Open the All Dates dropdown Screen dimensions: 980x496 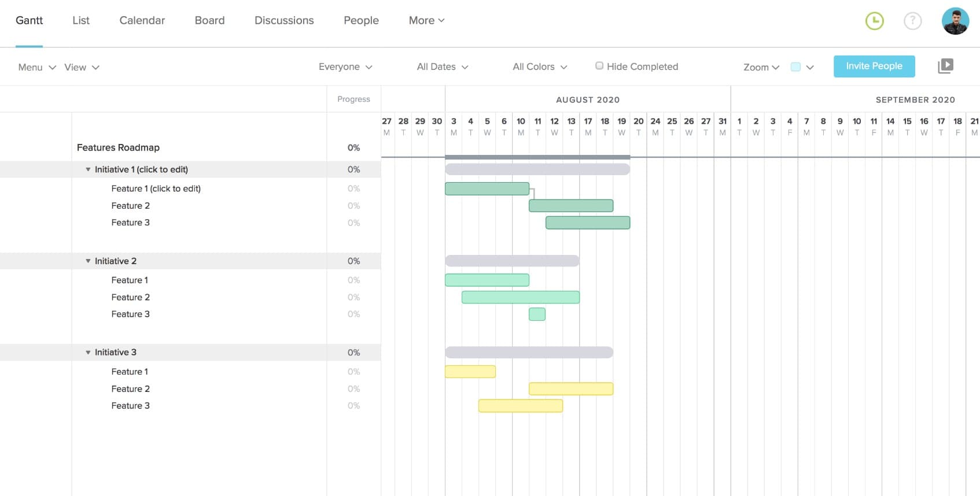pyautogui.click(x=443, y=67)
